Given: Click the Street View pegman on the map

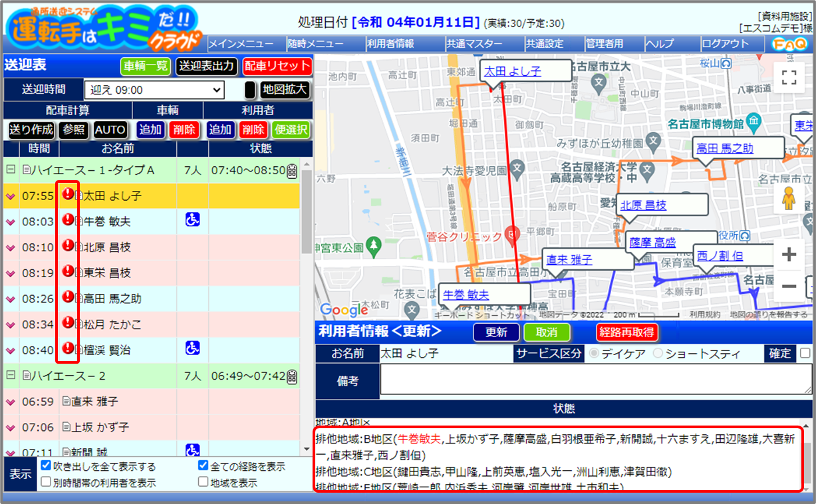Looking at the screenshot, I should pyautogui.click(x=789, y=199).
